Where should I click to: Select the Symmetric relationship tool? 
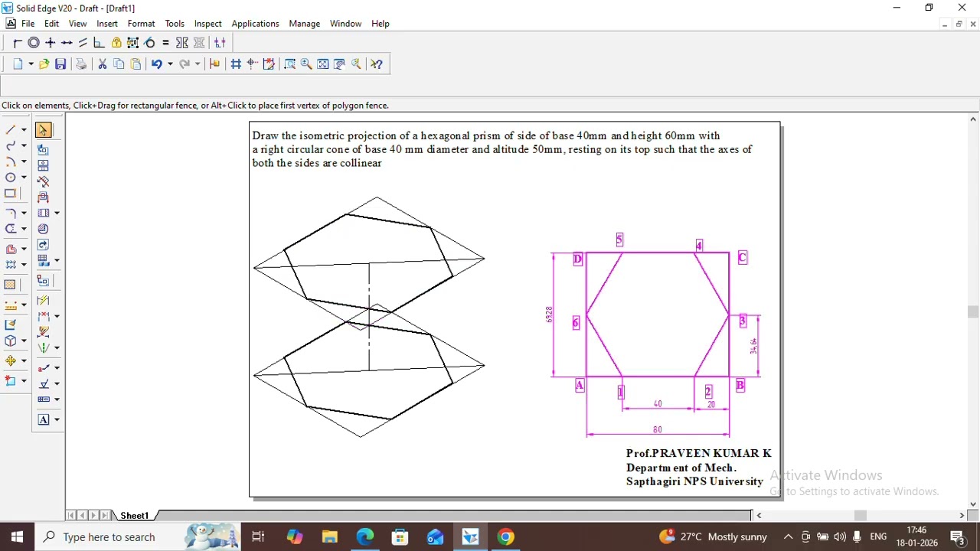(182, 43)
